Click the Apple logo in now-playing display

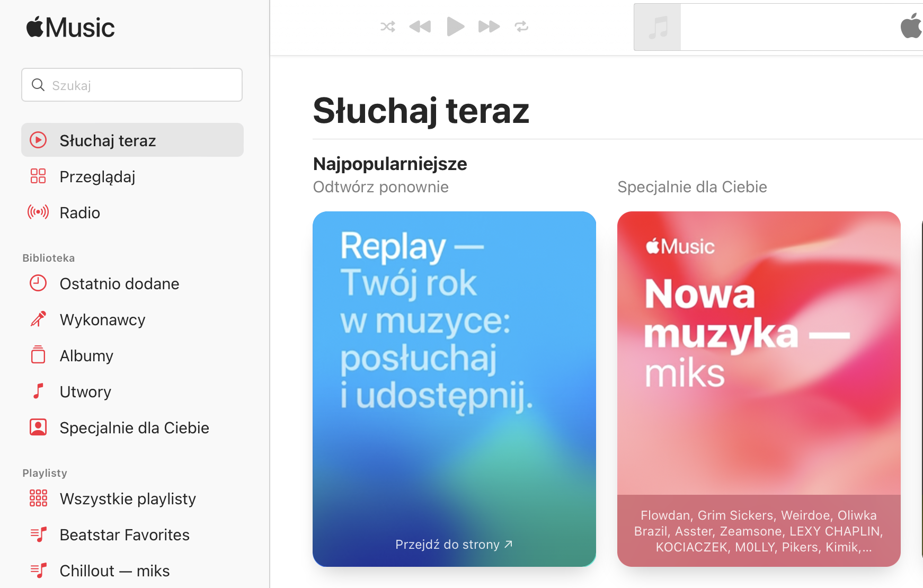(911, 26)
